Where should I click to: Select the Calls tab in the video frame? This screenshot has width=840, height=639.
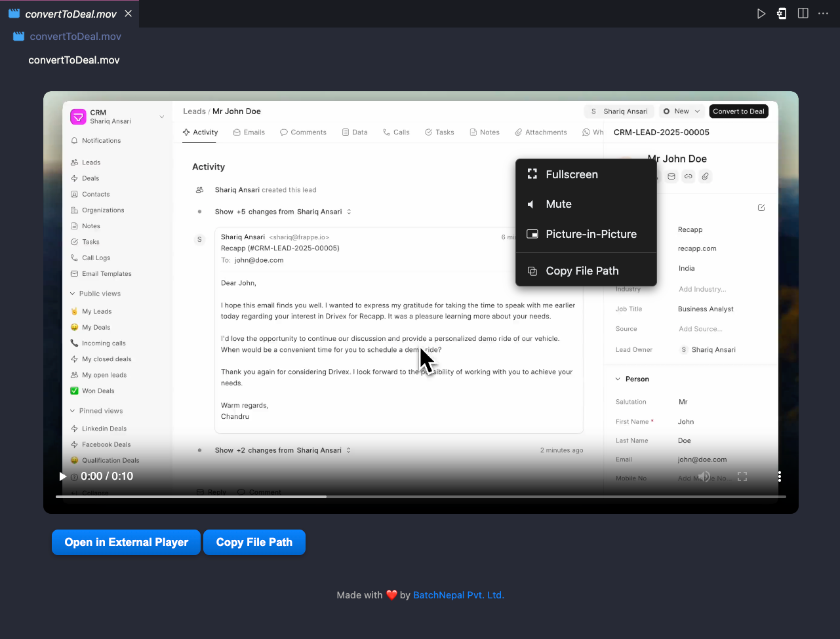(396, 132)
